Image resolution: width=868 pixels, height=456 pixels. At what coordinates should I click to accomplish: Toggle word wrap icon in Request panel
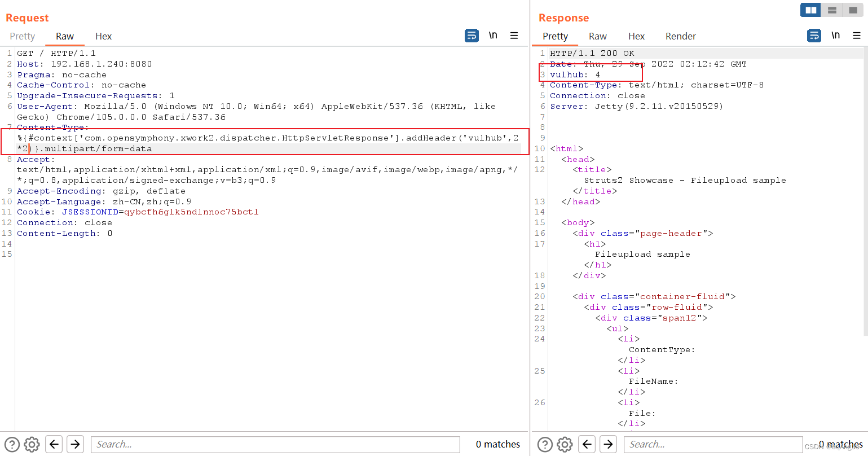pos(472,36)
